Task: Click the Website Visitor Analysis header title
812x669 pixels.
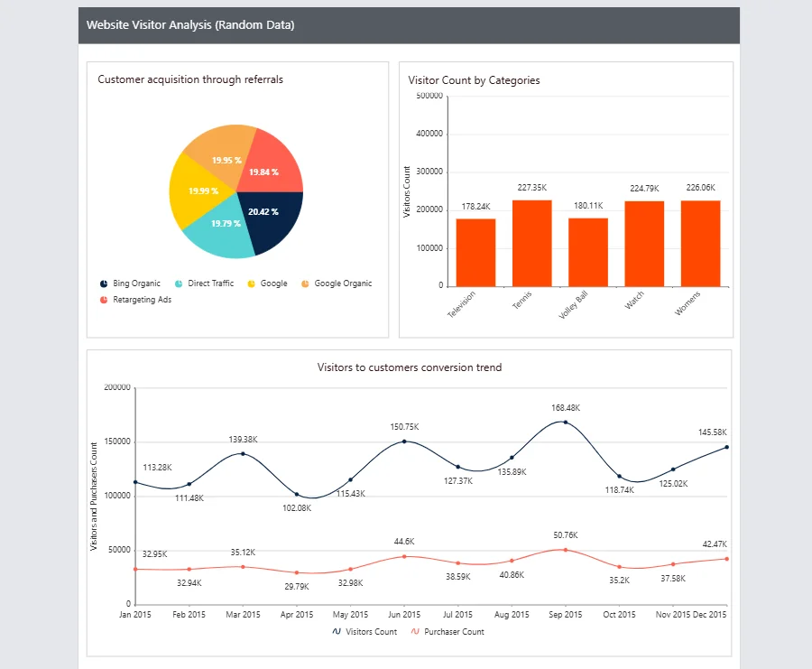Action: pos(190,25)
